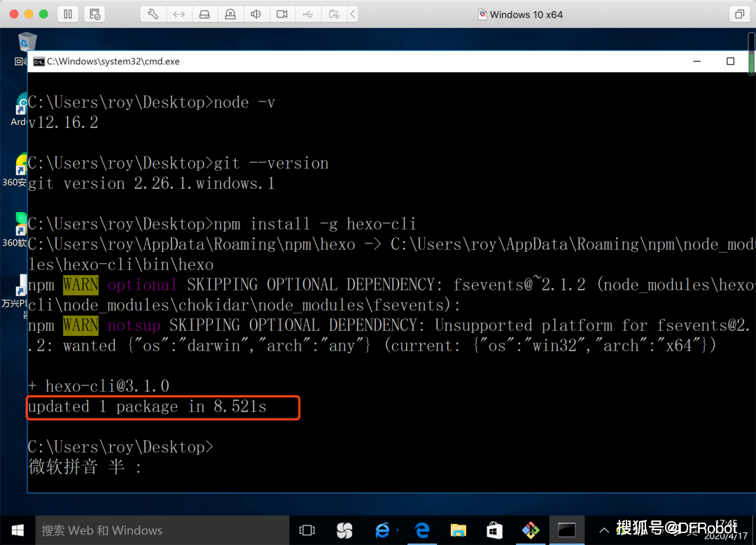756x545 pixels.
Task: Open Task View on the taskbar
Action: [307, 530]
